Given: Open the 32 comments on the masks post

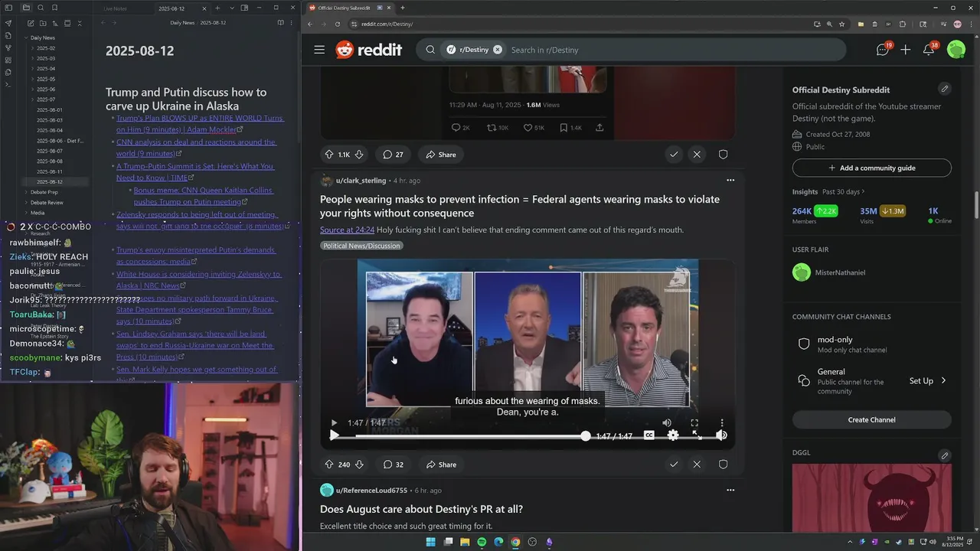Looking at the screenshot, I should pos(394,465).
